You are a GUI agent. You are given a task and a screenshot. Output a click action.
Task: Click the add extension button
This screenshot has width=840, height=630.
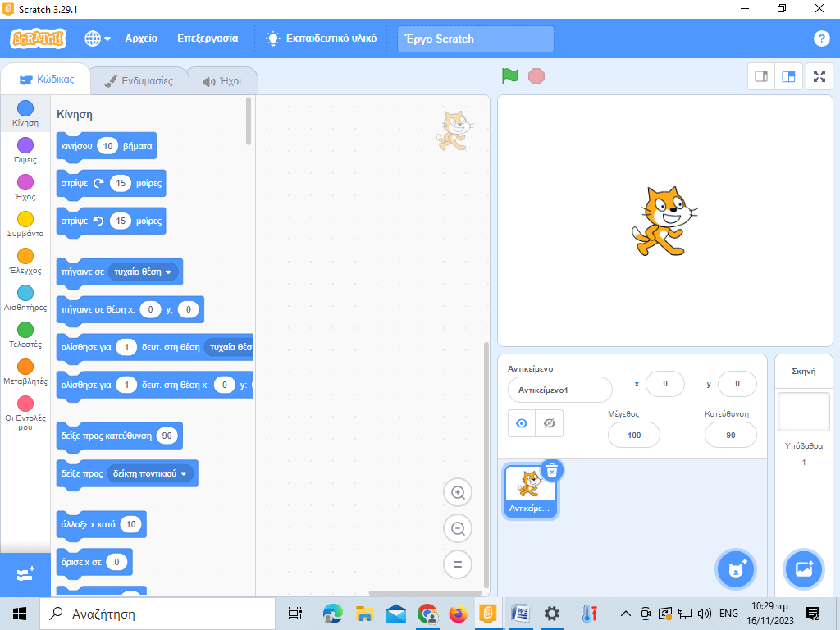pos(25,575)
